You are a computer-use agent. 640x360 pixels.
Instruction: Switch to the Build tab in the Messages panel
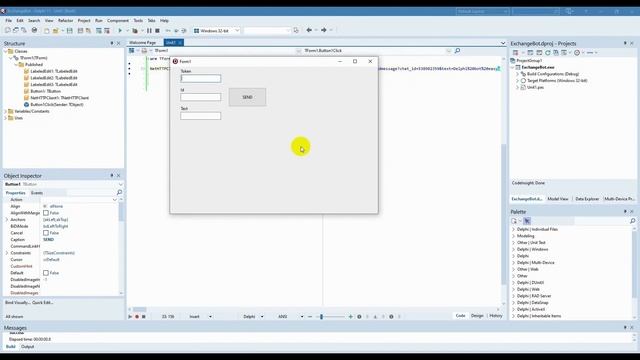point(11,347)
